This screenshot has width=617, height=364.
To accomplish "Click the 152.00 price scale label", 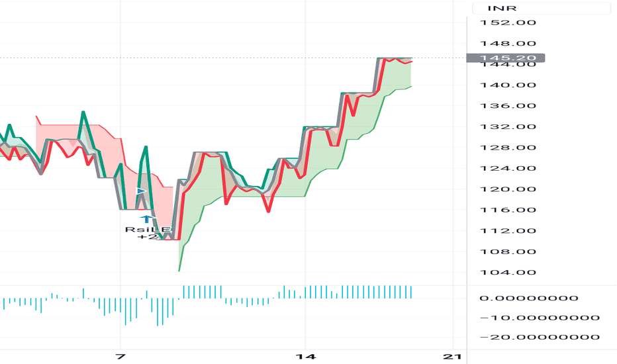I will pos(508,23).
